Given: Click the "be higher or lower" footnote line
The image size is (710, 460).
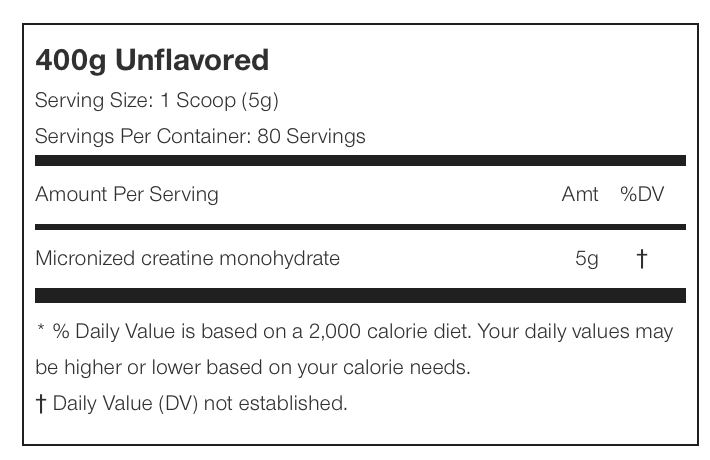Looking at the screenshot, I should click(x=252, y=367).
